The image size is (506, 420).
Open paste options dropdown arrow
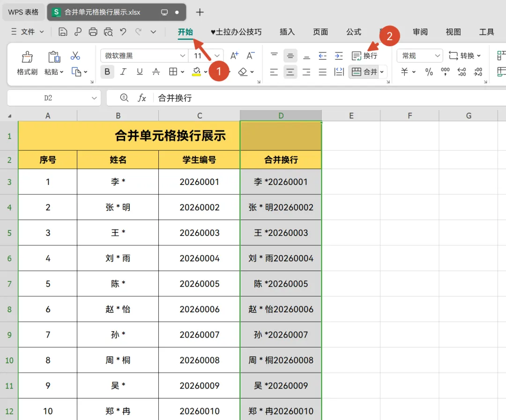(x=61, y=72)
